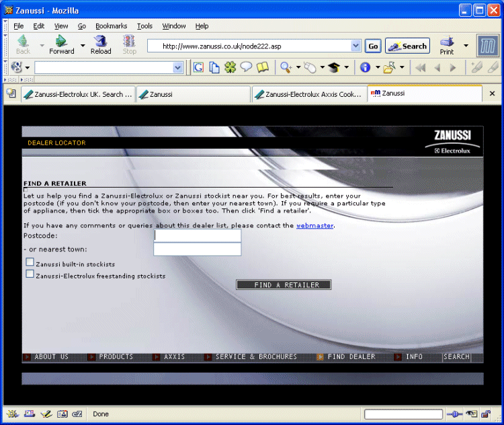Image resolution: width=504 pixels, height=425 pixels.
Task: Click the new tab icon on tab bar
Action: tap(11, 93)
